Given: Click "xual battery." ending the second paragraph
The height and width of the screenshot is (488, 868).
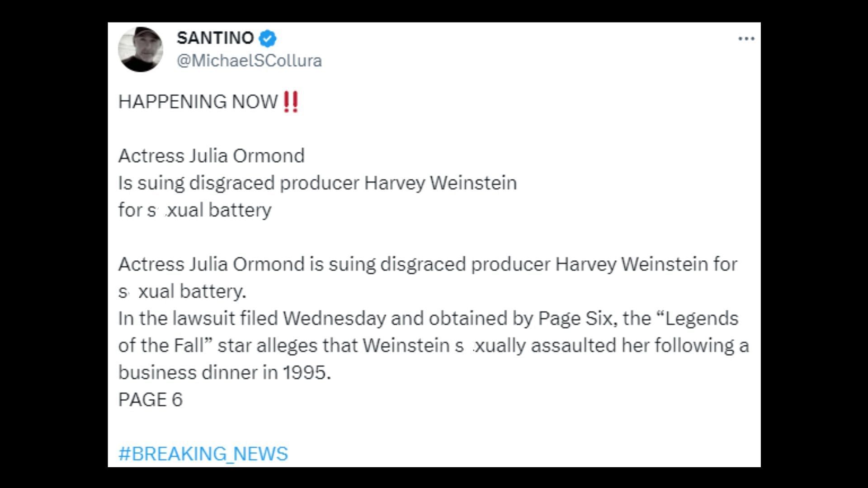Looking at the screenshot, I should (x=192, y=291).
